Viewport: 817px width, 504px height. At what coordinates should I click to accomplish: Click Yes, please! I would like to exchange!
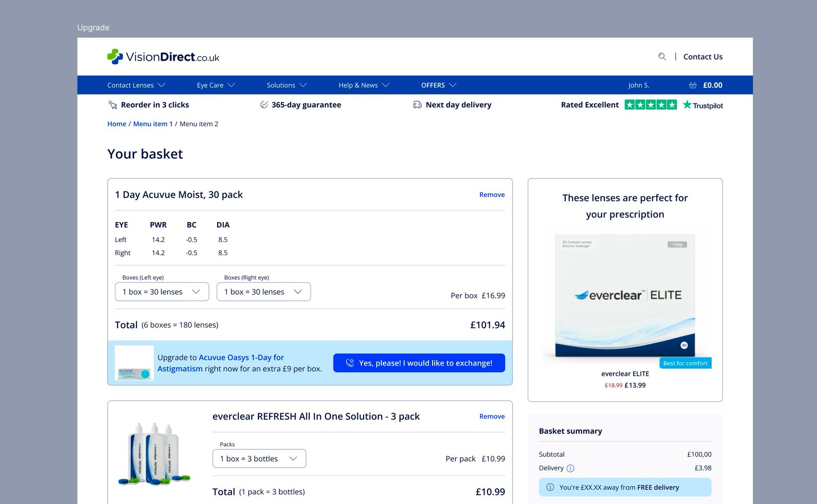[x=419, y=363]
